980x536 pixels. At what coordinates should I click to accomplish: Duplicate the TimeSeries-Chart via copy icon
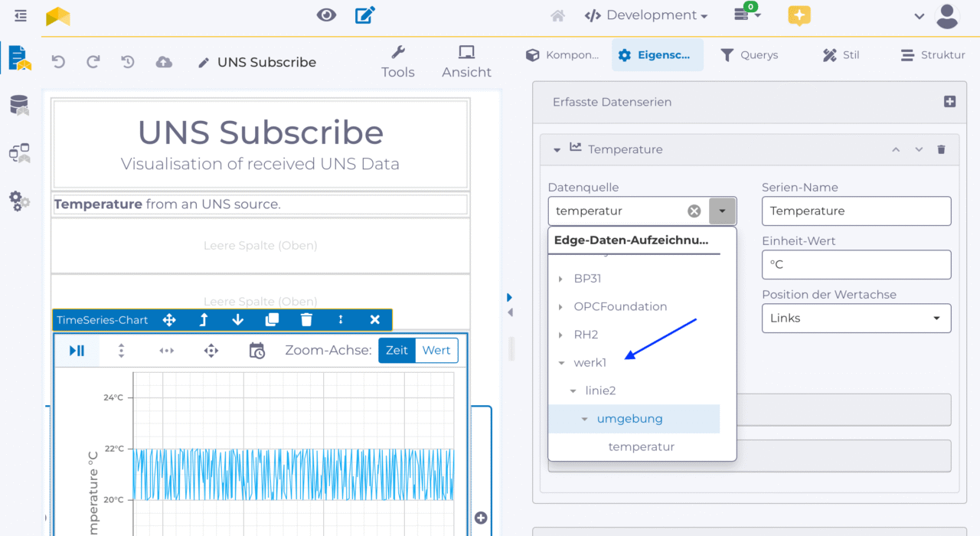tap(272, 319)
